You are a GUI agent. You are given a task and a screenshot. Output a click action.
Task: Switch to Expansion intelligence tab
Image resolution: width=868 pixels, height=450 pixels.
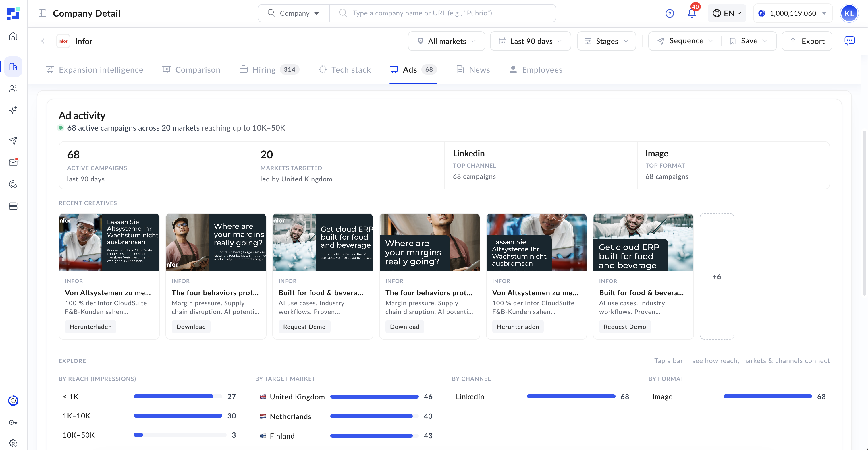[x=94, y=70]
